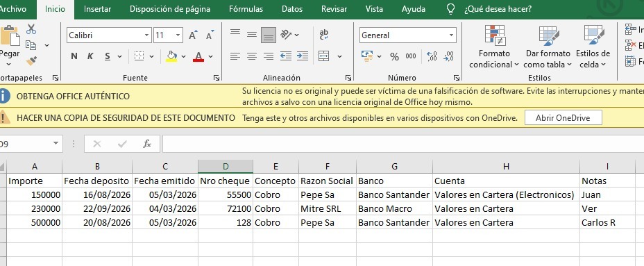Open the Ayuda tab
Viewport: 644px width, 266px height.
414,9
